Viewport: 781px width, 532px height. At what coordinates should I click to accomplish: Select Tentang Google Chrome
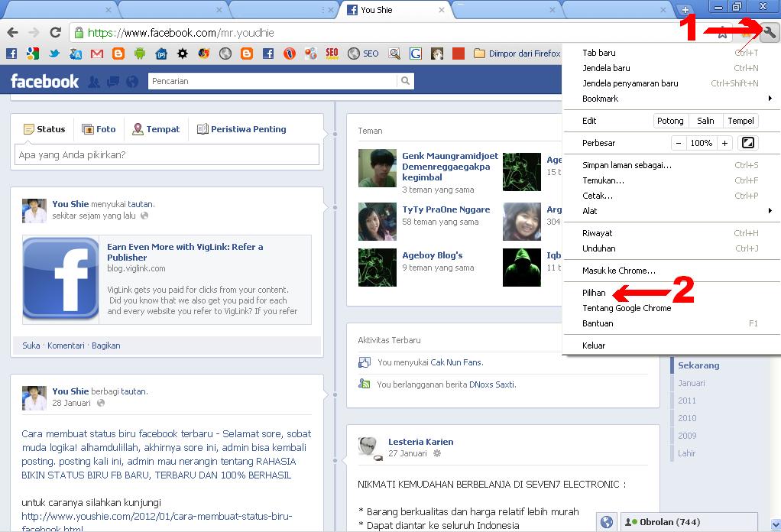[x=672, y=308]
